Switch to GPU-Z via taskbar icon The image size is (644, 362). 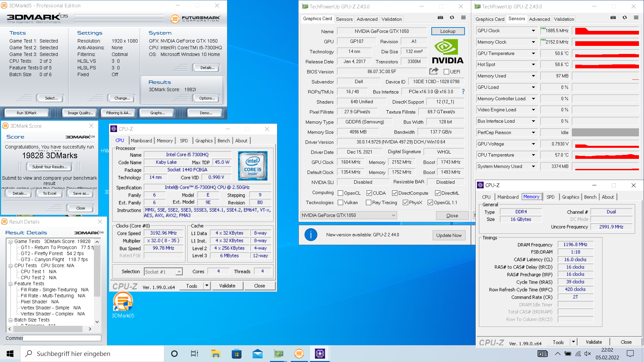click(x=278, y=354)
